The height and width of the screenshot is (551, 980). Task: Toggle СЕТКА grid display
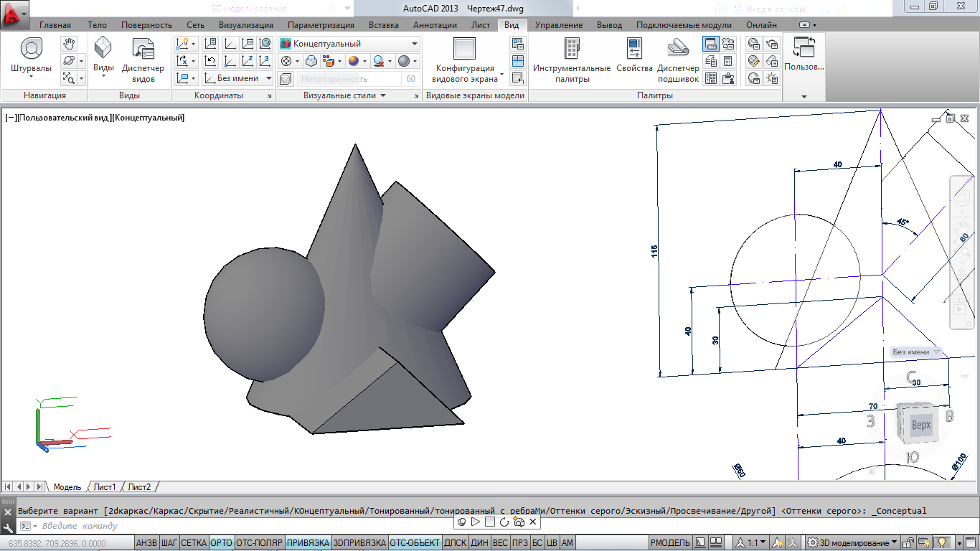tap(194, 543)
